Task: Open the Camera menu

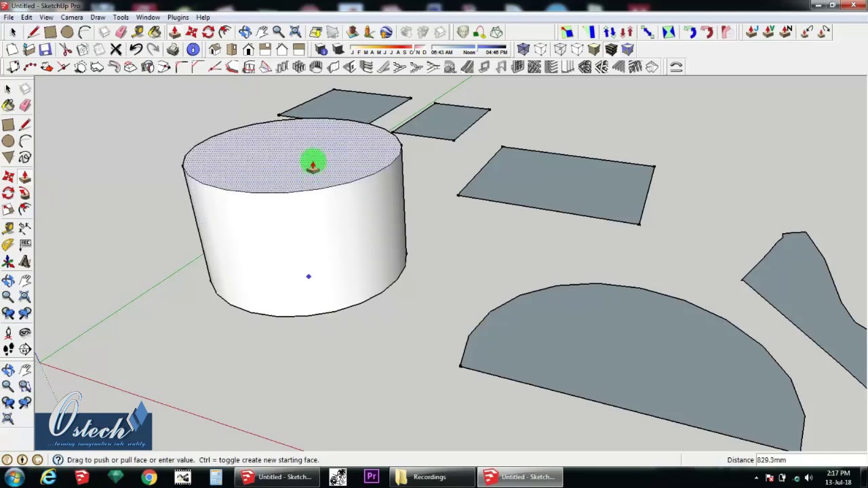Action: pos(71,17)
